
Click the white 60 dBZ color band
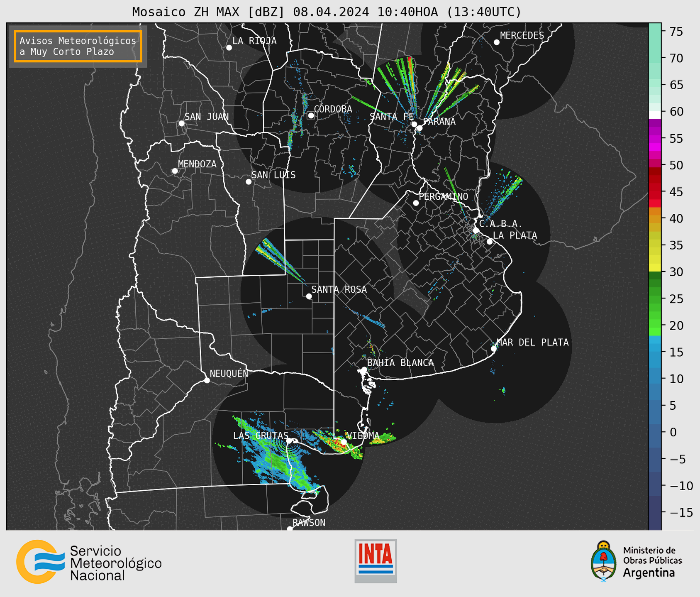point(655,115)
